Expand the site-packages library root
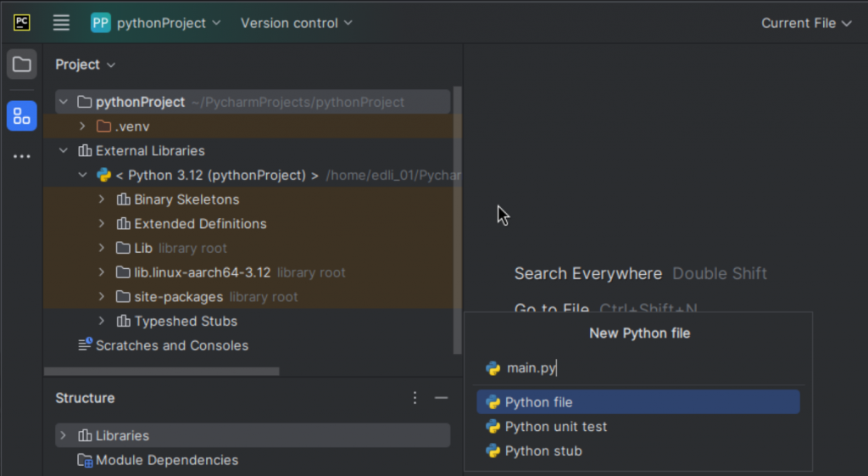Screen dimensions: 868x476 point(102,297)
